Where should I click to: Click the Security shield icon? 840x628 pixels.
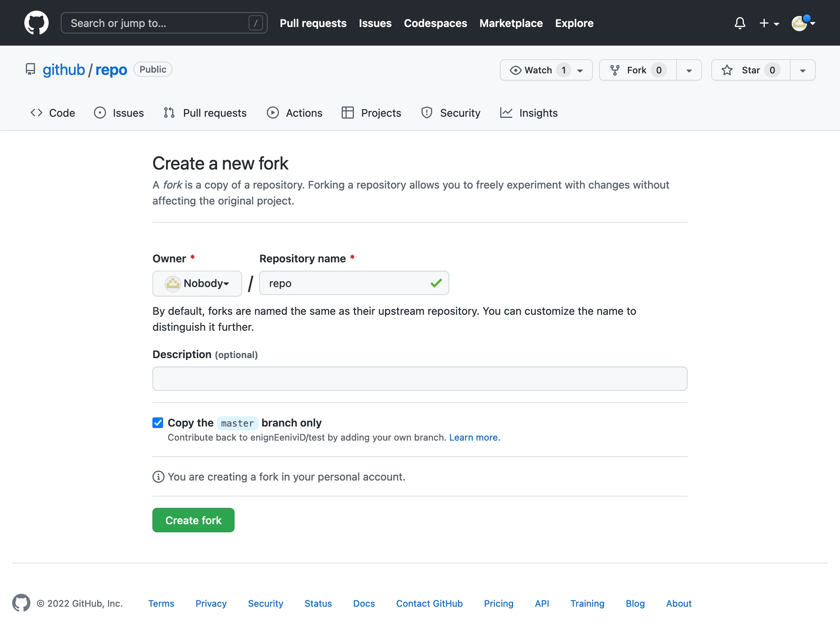pyautogui.click(x=427, y=113)
